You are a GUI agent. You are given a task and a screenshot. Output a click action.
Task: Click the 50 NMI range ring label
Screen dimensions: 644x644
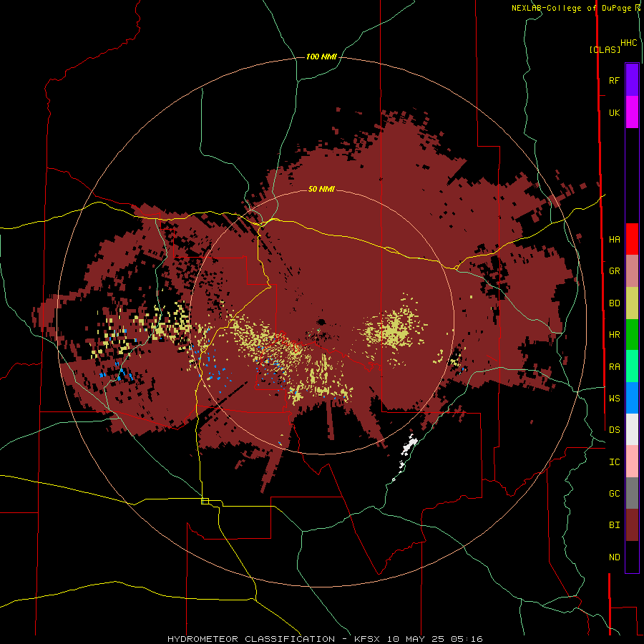[x=321, y=189]
